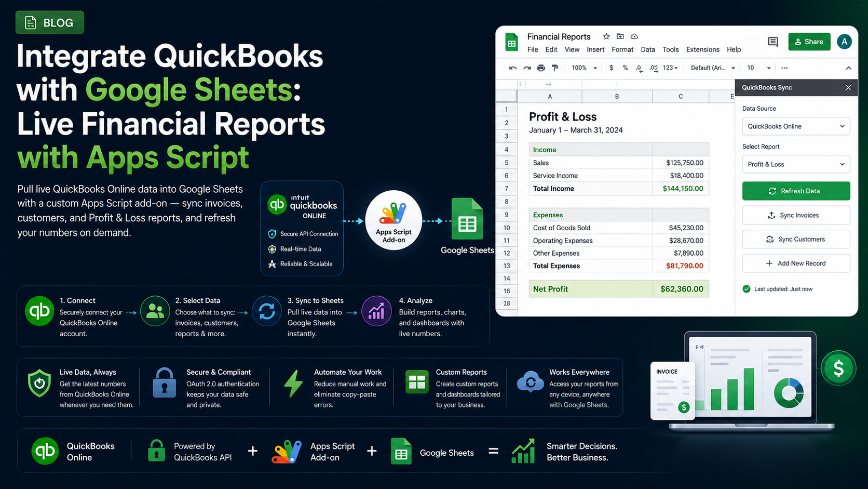Select the row 7 header

pos(506,189)
